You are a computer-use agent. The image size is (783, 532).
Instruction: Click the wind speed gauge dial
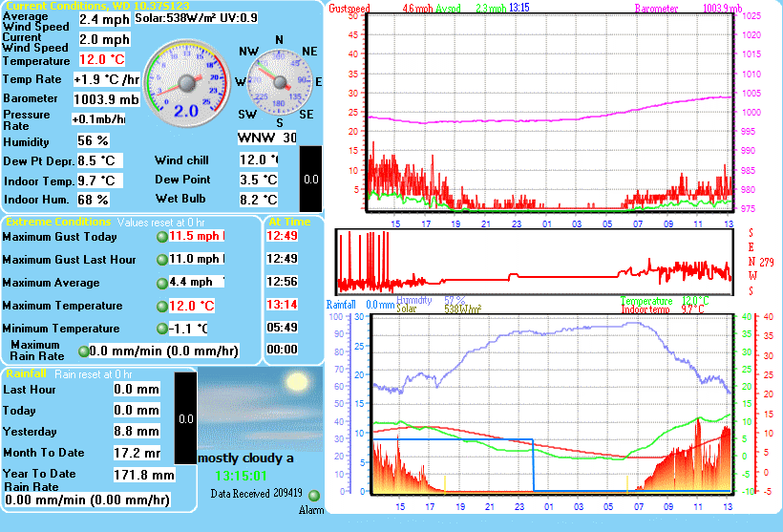[185, 85]
